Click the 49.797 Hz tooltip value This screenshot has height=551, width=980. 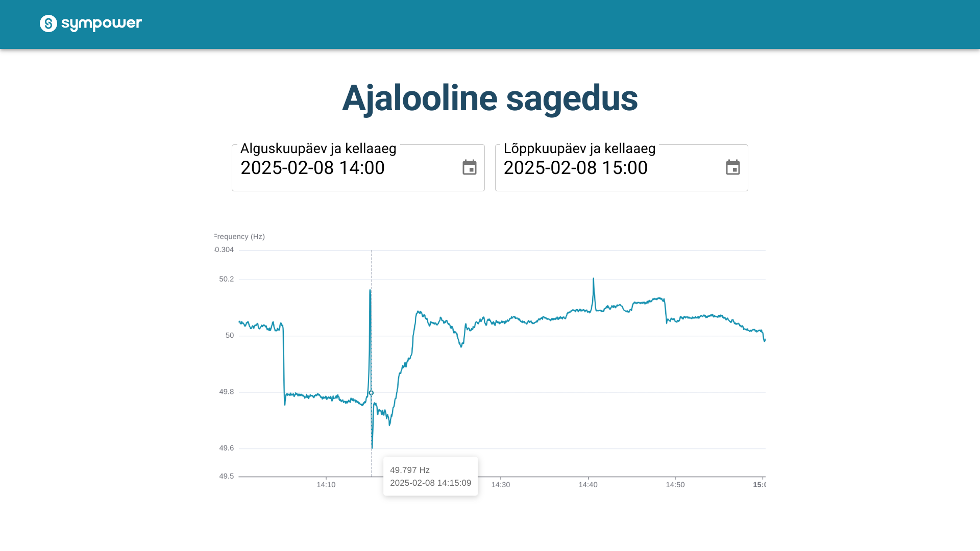[410, 470]
